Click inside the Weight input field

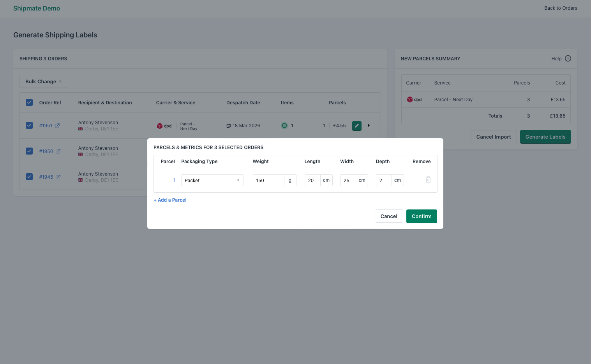tap(268, 180)
